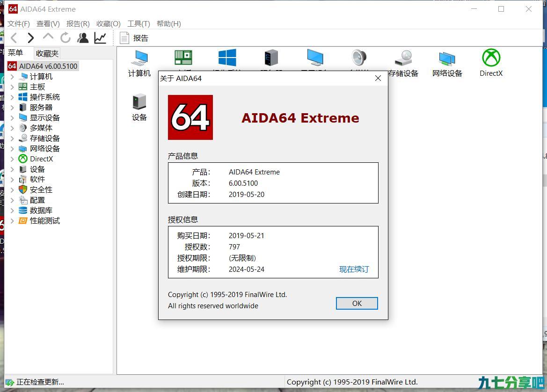Expand the 显示设备 tree node
547x392 pixels.
(12, 118)
